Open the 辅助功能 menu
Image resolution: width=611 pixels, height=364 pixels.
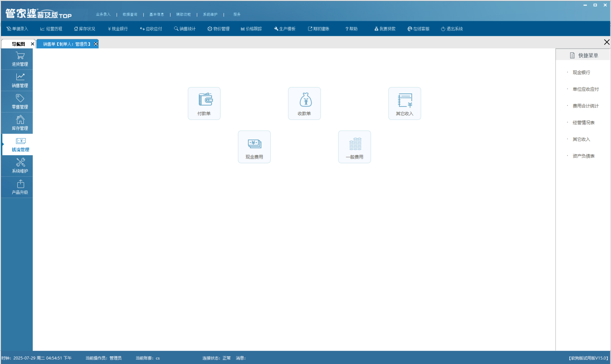coord(183,14)
